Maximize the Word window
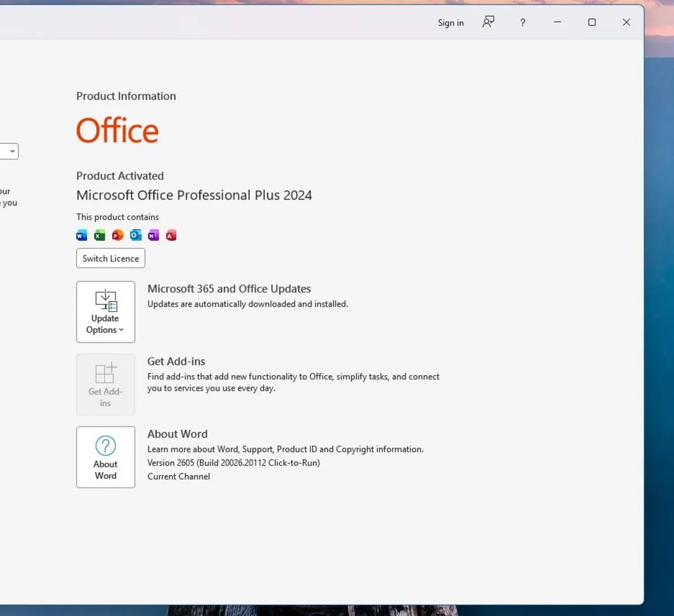 592,22
